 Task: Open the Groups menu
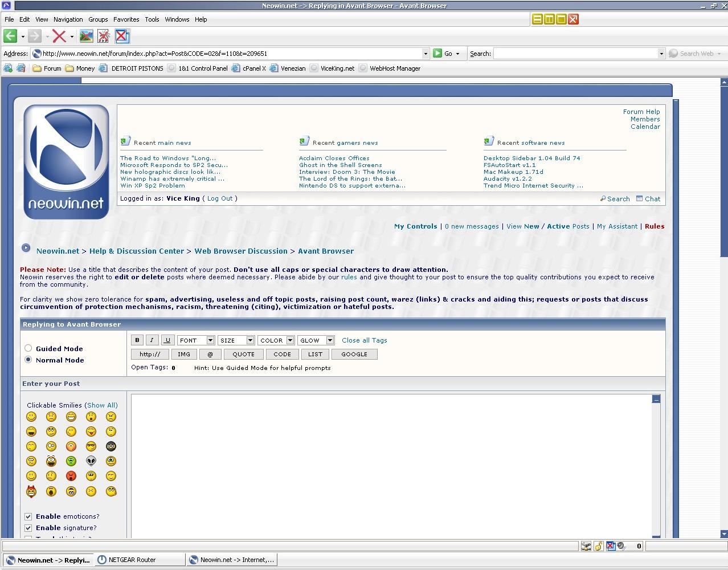click(x=98, y=19)
